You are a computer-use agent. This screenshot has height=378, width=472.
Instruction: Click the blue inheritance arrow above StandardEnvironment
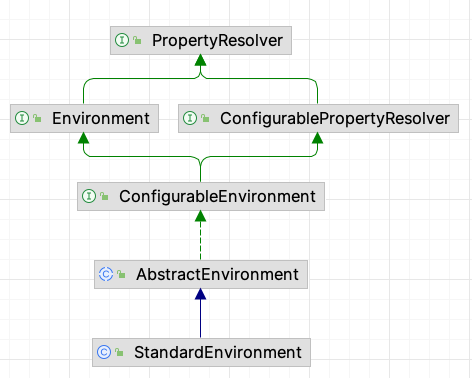coord(200,313)
